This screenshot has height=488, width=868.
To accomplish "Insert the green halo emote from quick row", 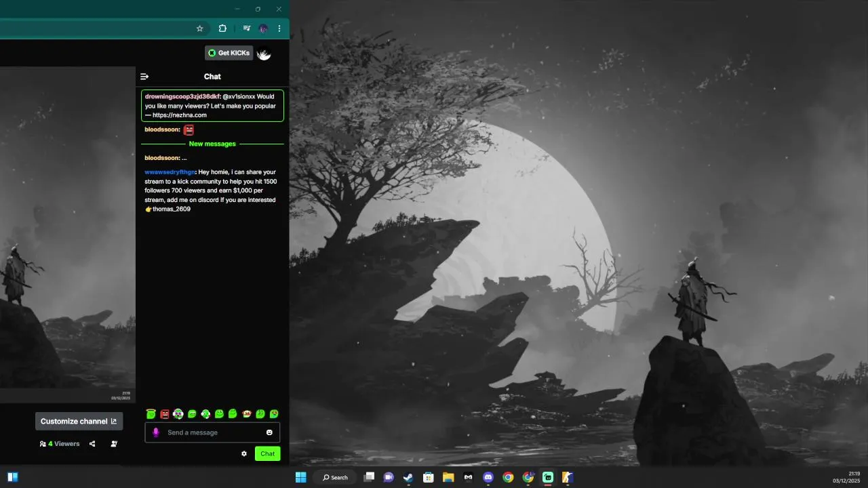I will (151, 413).
